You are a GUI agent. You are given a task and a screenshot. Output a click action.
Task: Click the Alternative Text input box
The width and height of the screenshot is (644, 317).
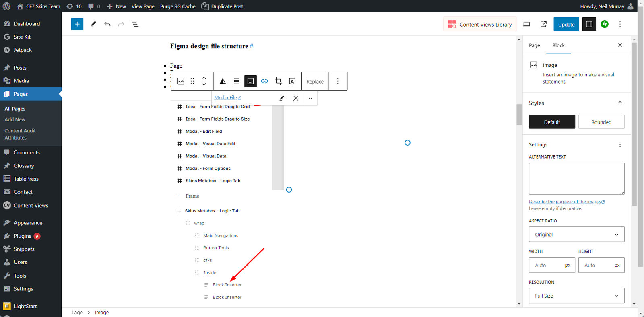tap(576, 179)
